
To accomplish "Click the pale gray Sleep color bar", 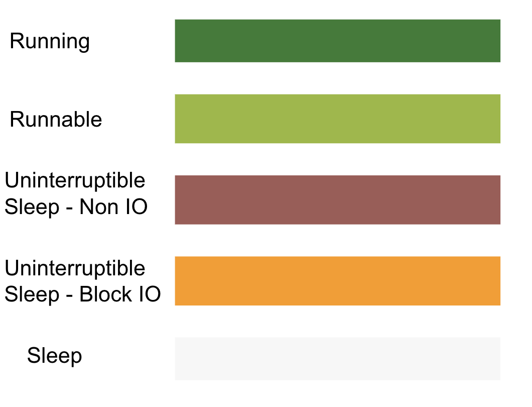I will pos(337,358).
